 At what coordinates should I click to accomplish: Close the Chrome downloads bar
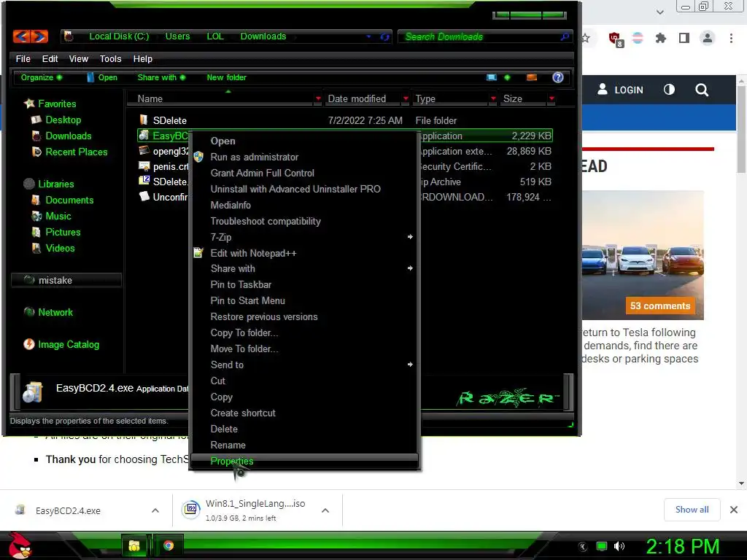734,510
